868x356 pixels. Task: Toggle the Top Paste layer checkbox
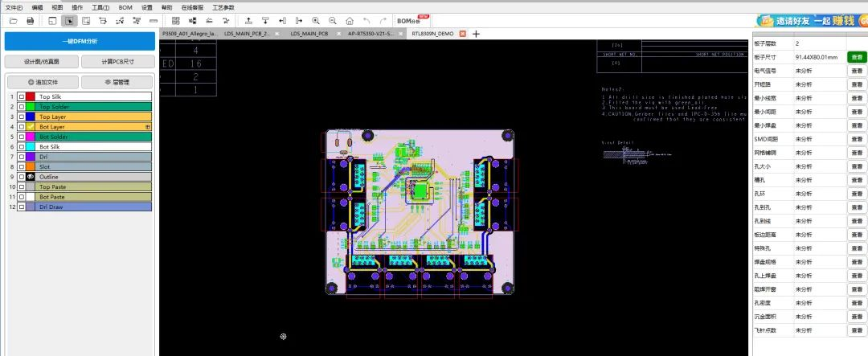coord(21,186)
